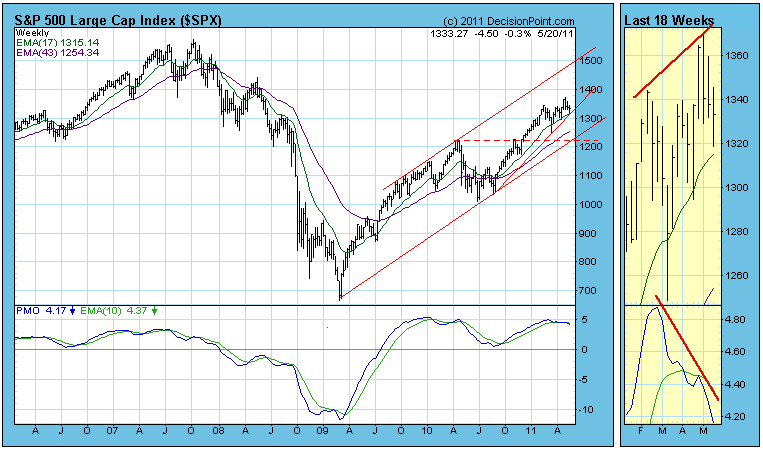This screenshot has width=763, height=452.
Task: Click the "1280" label in Last 18 Weeks panel
Action: (736, 232)
